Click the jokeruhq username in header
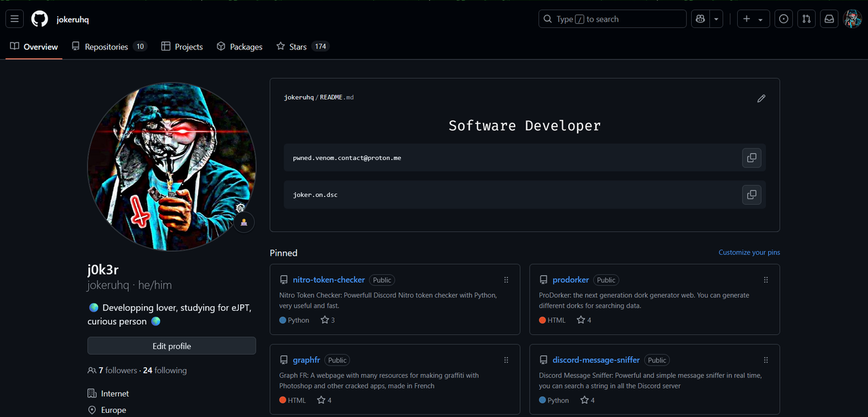Screen dimensions: 868x417 pos(73,19)
